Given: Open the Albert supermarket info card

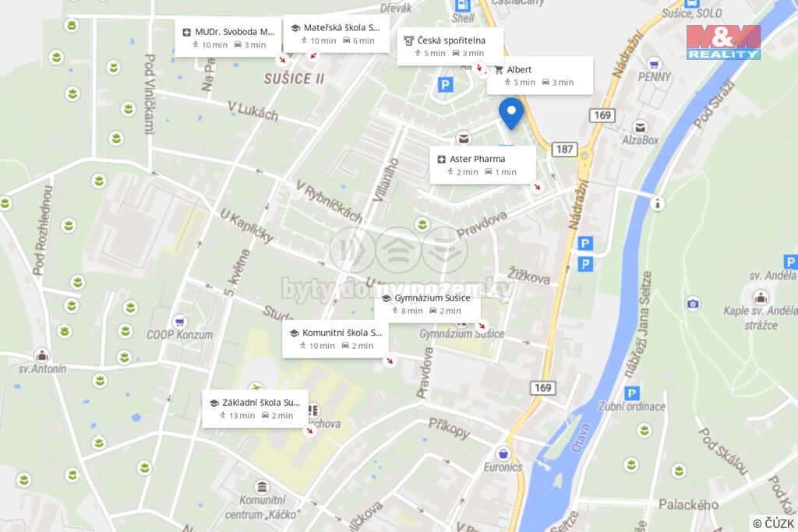Looking at the screenshot, I should point(540,76).
